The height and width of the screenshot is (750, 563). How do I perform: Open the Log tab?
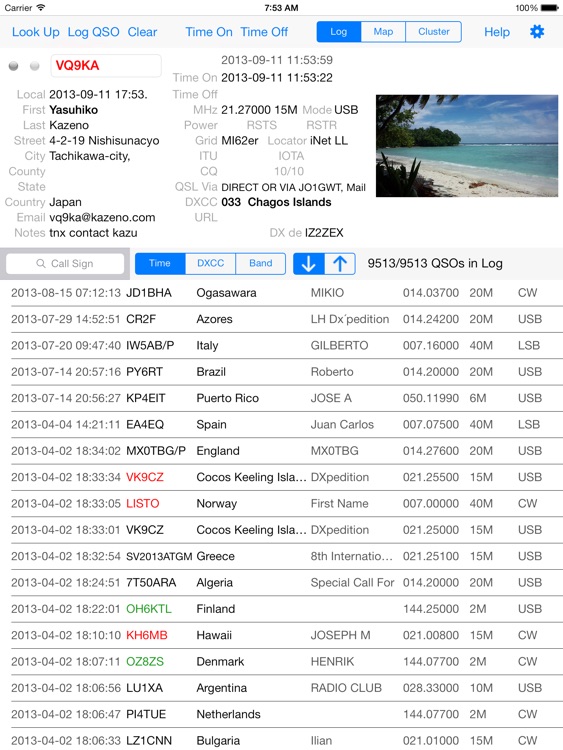coord(339,32)
